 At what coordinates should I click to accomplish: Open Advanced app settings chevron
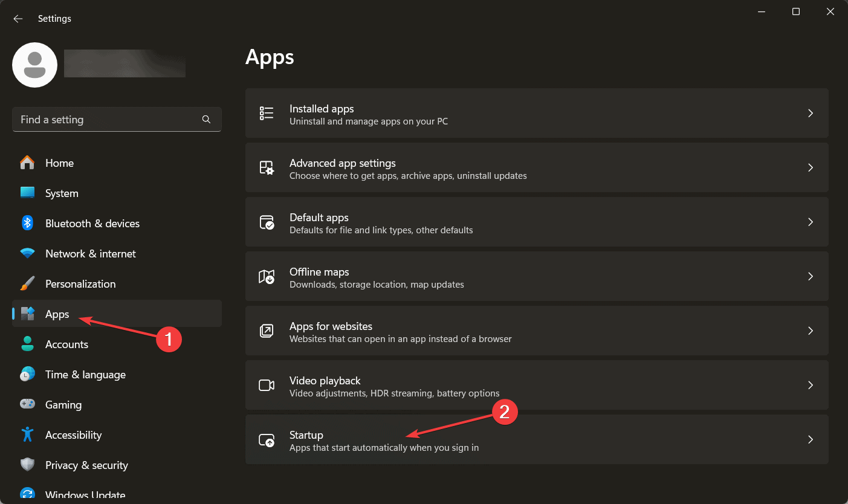811,168
